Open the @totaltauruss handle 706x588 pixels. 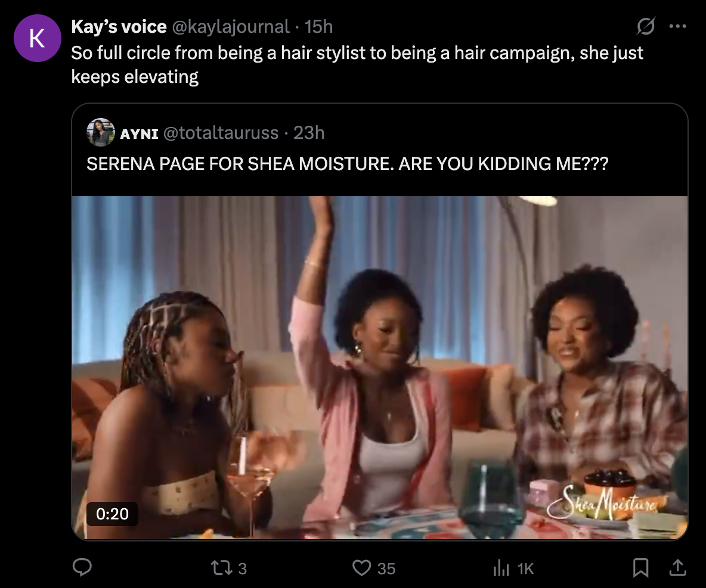221,133
